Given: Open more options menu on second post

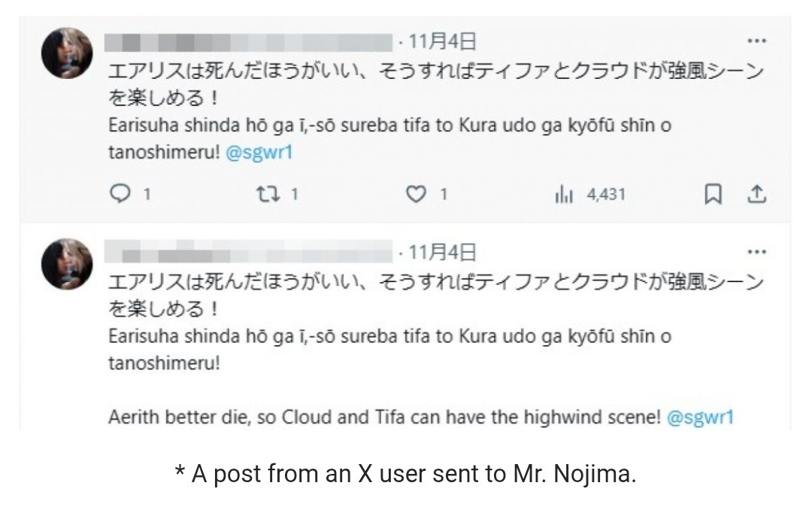Looking at the screenshot, I should click(756, 252).
